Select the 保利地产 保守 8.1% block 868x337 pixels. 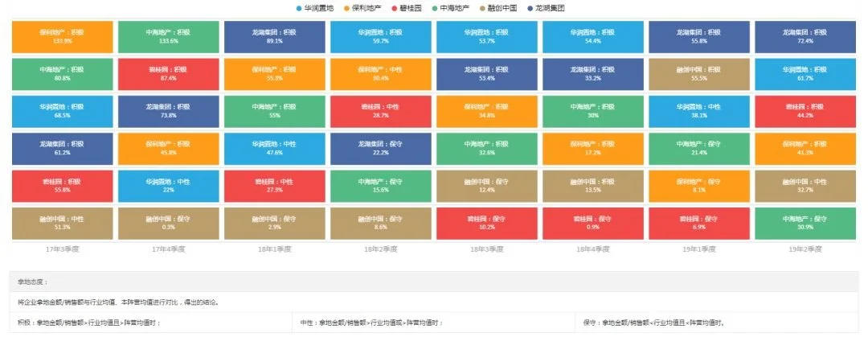pyautogui.click(x=700, y=187)
